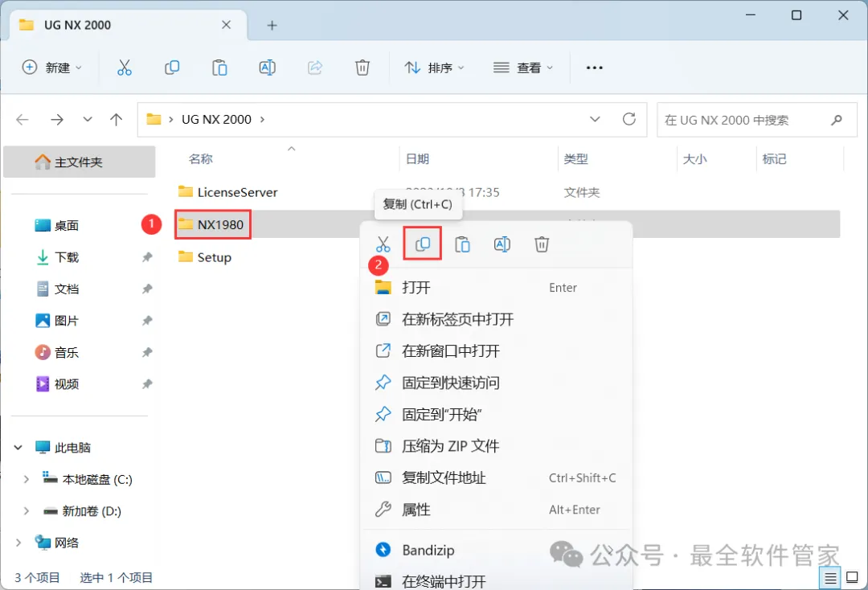The image size is (868, 590).
Task: Click the Rename icon in the context menu
Action: pos(502,244)
